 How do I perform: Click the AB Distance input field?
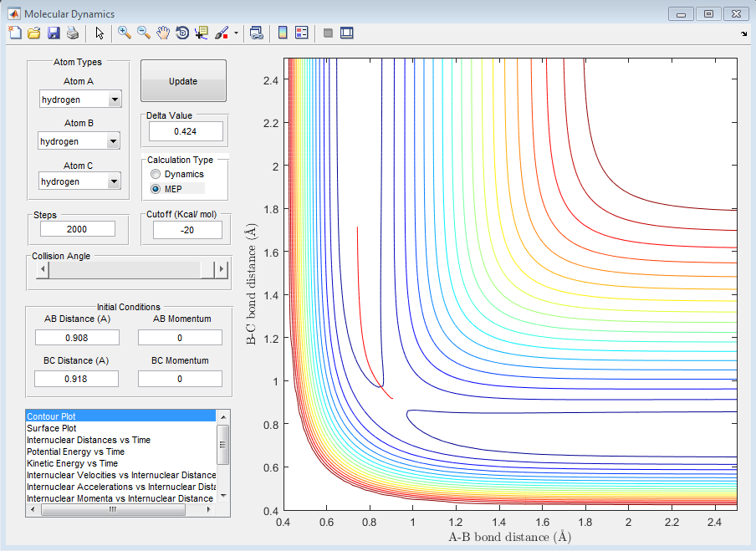click(77, 338)
